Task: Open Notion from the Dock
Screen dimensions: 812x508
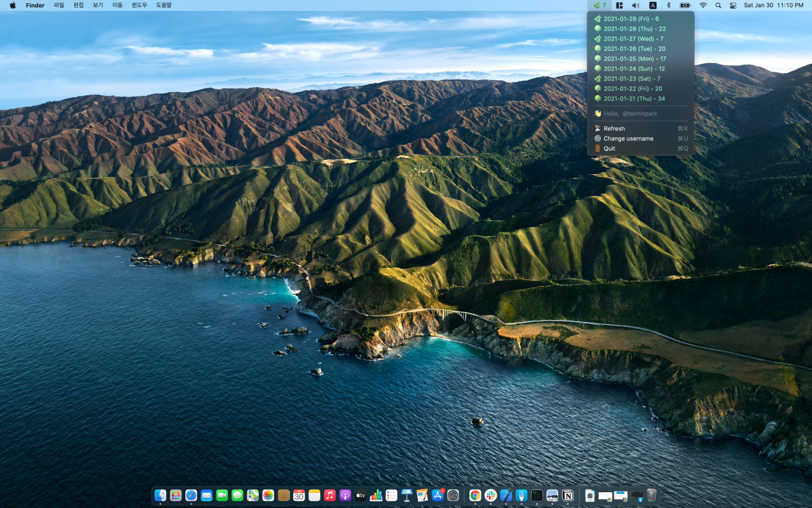Action: pos(568,495)
